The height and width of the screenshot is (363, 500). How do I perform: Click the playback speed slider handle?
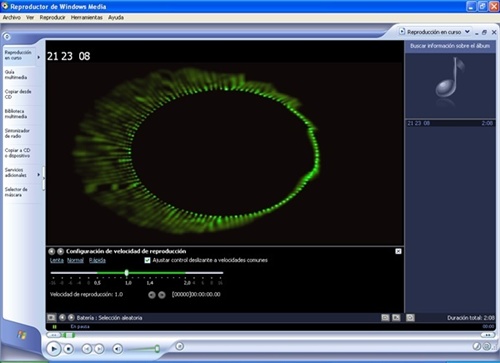tap(127, 273)
